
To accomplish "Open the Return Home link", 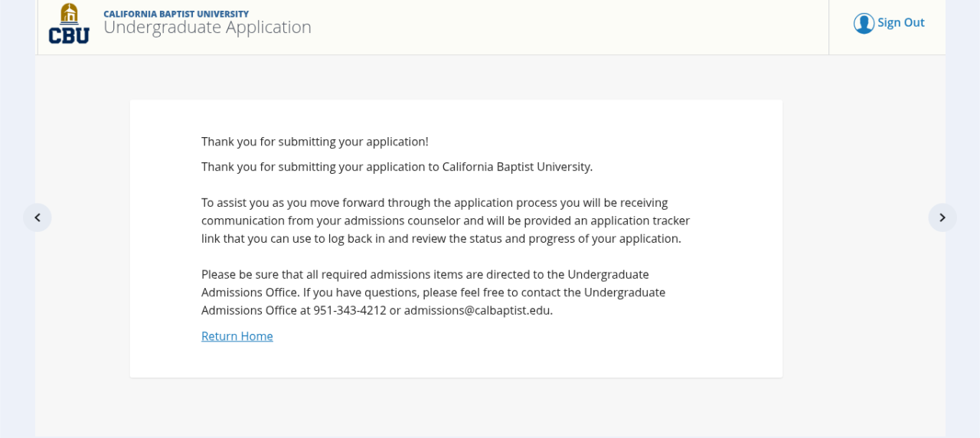I will click(237, 336).
